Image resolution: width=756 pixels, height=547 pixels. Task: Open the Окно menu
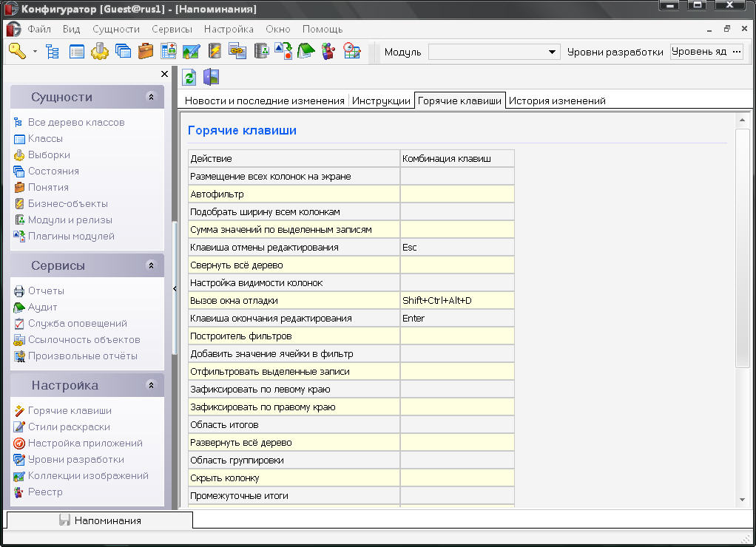278,29
